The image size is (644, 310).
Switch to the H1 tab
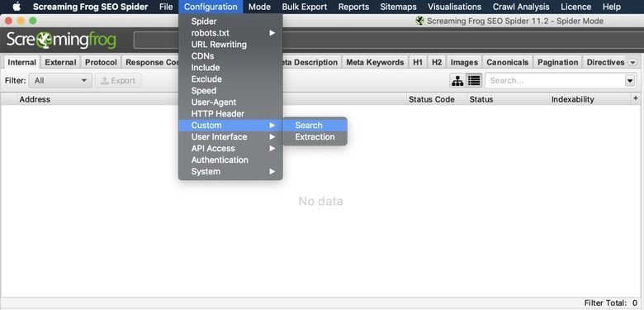[x=418, y=63]
